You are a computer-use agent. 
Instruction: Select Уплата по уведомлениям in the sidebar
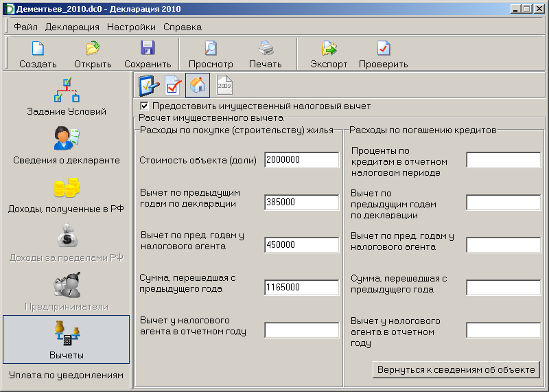pyautogui.click(x=67, y=376)
